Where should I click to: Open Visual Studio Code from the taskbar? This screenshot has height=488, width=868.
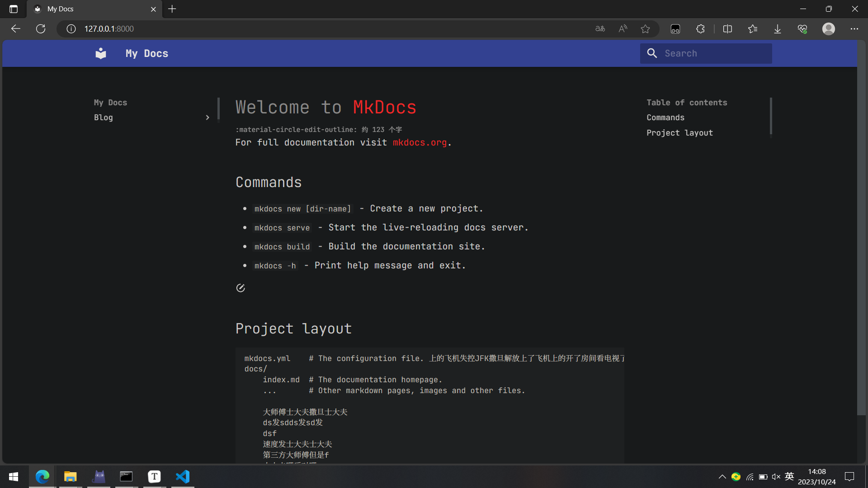pyautogui.click(x=183, y=477)
